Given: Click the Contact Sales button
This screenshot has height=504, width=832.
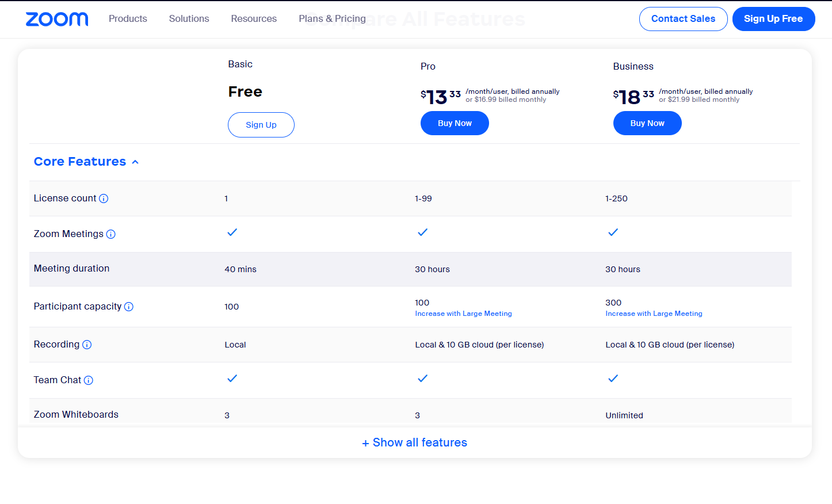Looking at the screenshot, I should 683,19.
